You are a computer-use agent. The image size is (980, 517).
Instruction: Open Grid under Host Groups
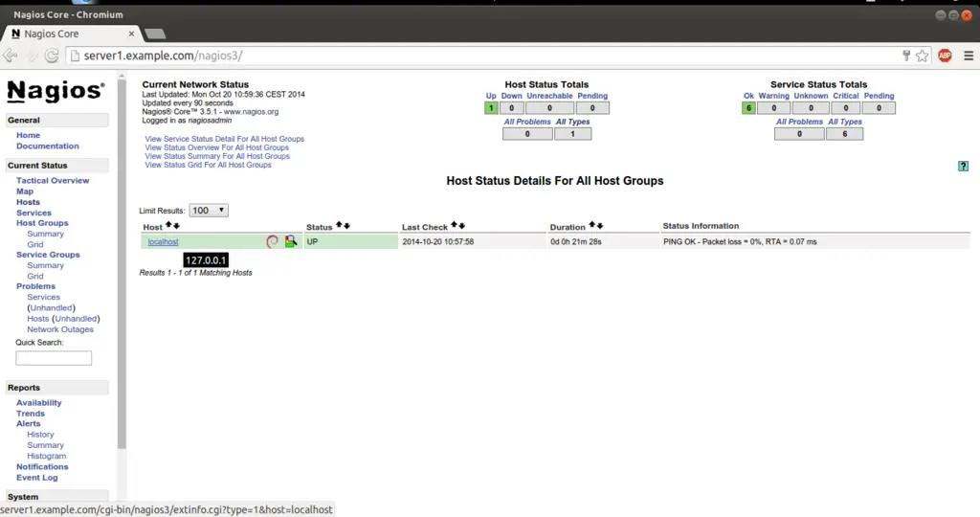(x=35, y=244)
